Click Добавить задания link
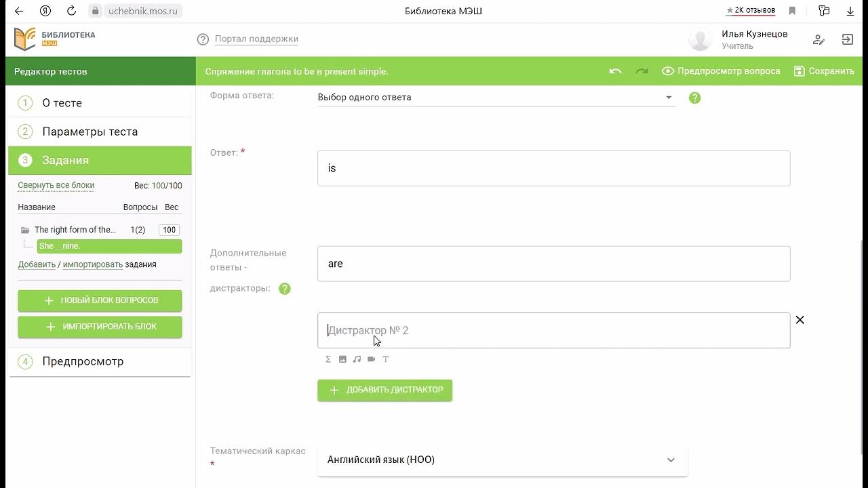Image resolution: width=868 pixels, height=488 pixels. coord(37,264)
